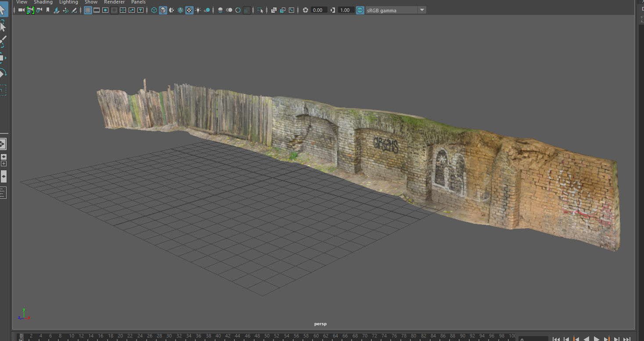Enable Smooth Shade All cube icon
Screen dimensions: 644x341
click(163, 10)
